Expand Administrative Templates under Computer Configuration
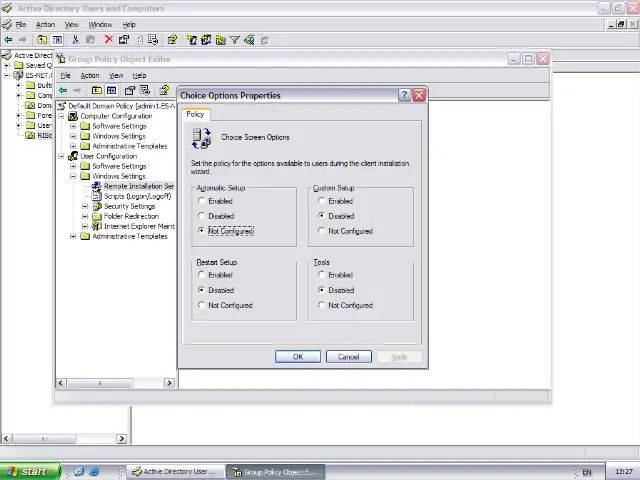 tap(73, 146)
